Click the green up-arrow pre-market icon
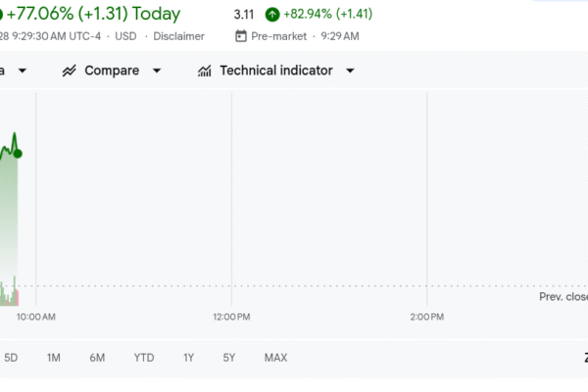Image resolution: width=588 pixels, height=392 pixels. click(272, 15)
